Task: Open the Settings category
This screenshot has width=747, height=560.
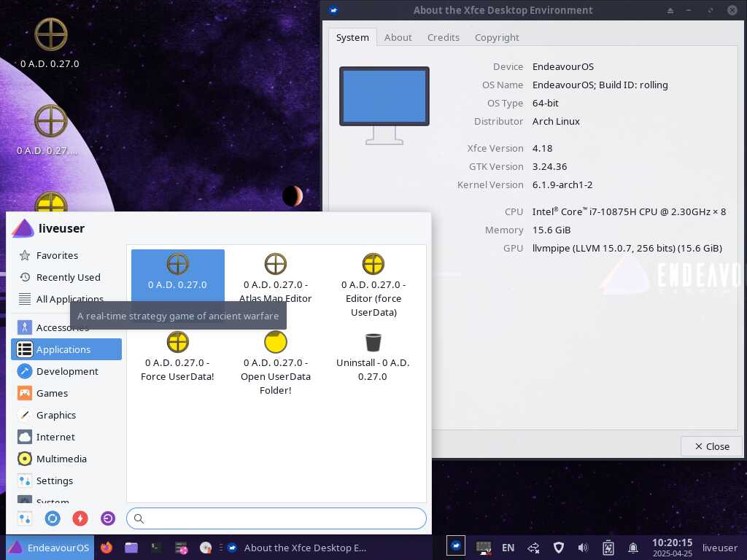Action: pos(66,481)
